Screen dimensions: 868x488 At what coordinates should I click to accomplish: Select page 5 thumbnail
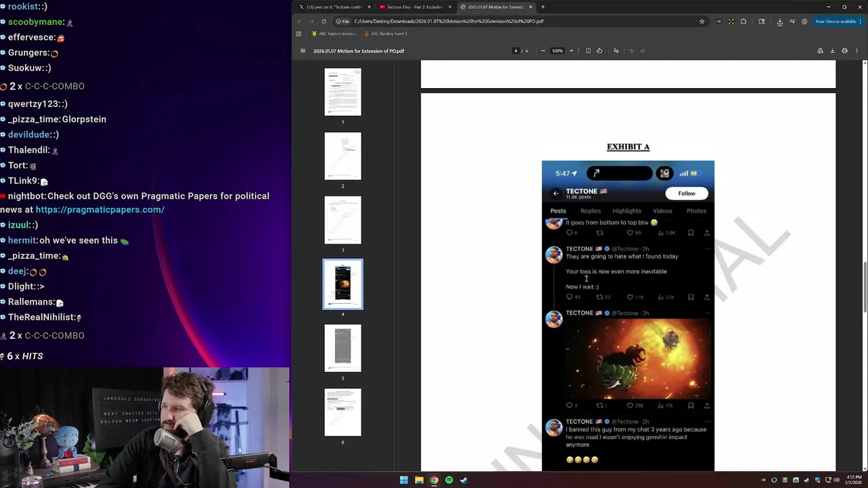coord(342,348)
